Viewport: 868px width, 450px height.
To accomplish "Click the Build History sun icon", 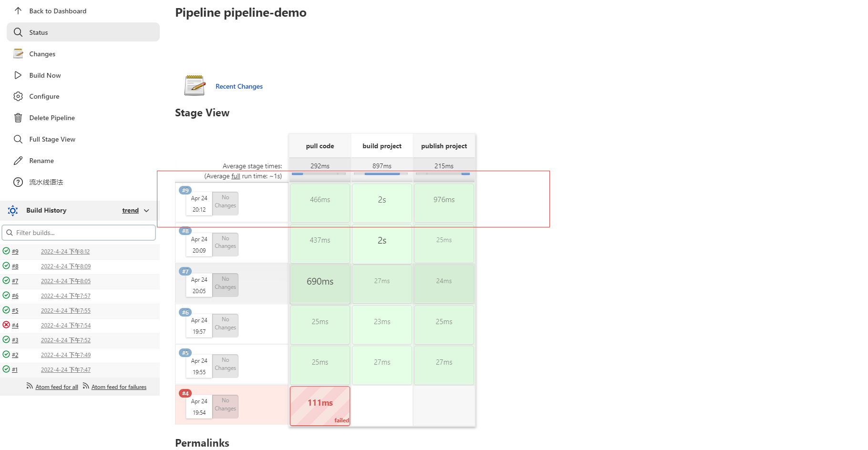I will click(x=13, y=210).
